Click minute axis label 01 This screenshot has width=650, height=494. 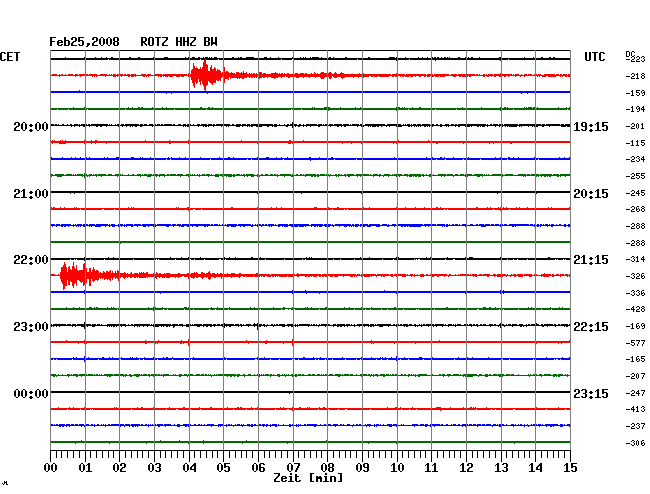(85, 468)
